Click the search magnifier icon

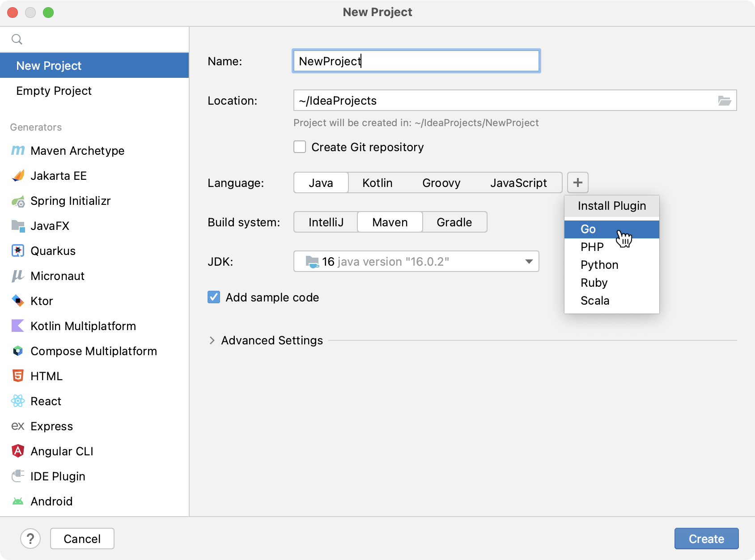(x=17, y=39)
